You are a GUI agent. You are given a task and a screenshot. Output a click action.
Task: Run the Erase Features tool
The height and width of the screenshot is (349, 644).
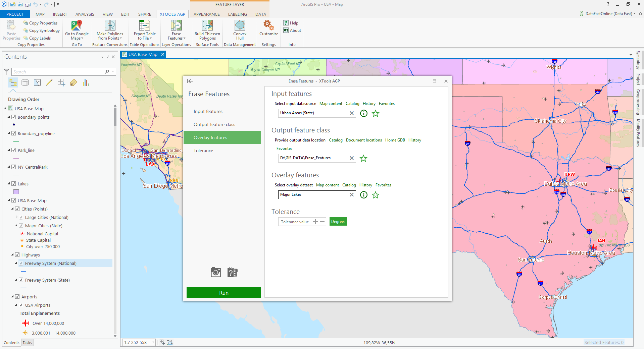tap(224, 293)
